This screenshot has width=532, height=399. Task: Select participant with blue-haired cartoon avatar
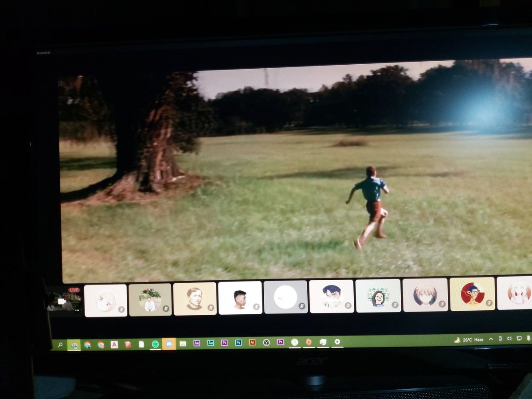(331, 296)
